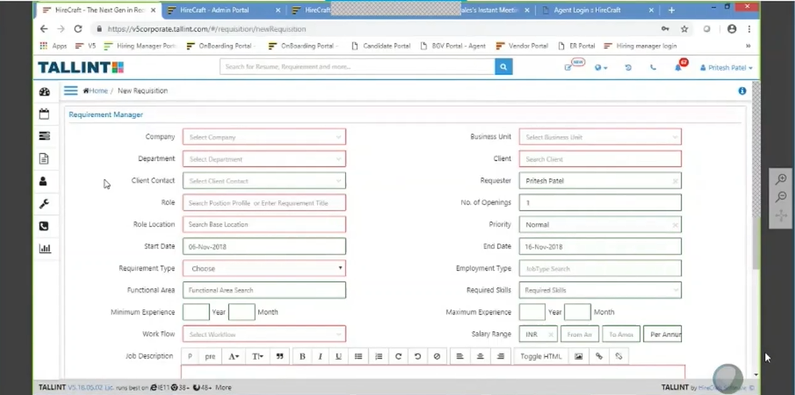Open the Required Skills dropdown

(x=600, y=290)
